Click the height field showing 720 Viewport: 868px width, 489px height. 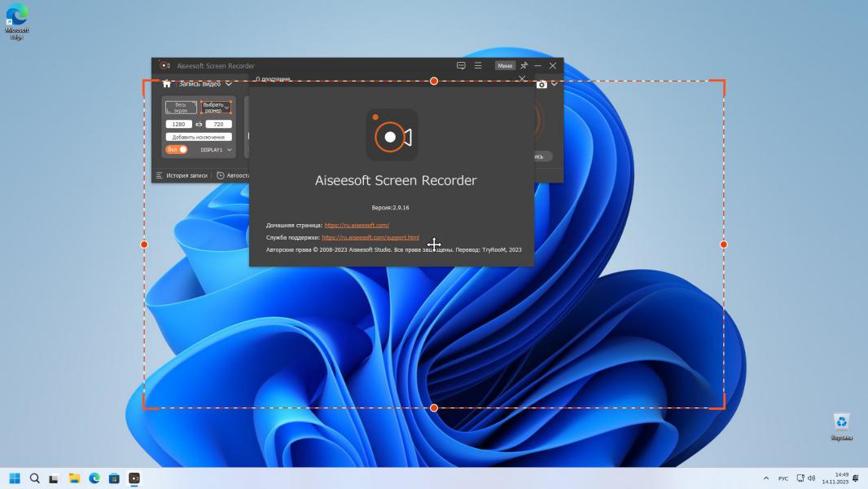(x=219, y=124)
